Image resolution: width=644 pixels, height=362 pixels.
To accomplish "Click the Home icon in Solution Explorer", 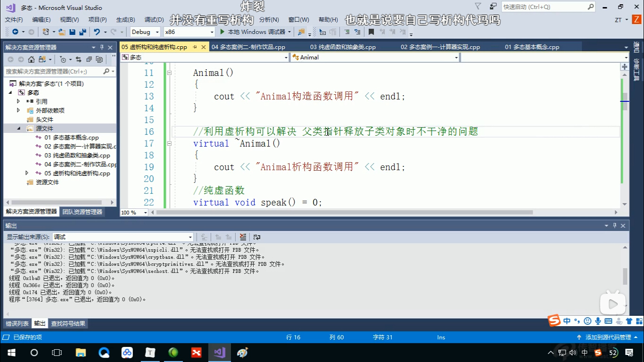I will click(x=31, y=59).
